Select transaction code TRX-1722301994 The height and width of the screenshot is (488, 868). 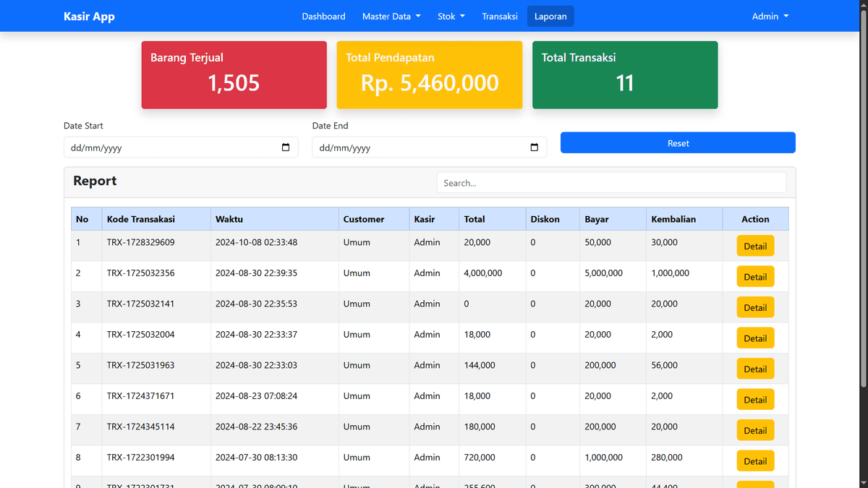(140, 458)
